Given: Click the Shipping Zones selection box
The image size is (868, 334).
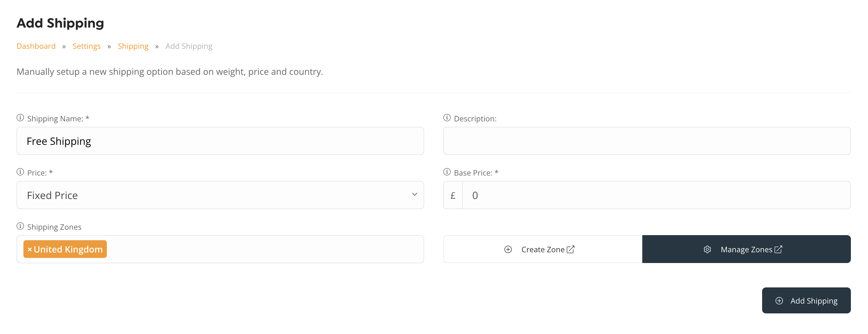Looking at the screenshot, I should point(263,249).
